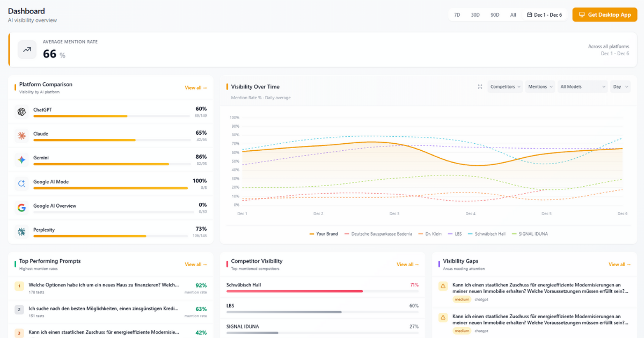Open the All Models dropdown

pos(582,86)
